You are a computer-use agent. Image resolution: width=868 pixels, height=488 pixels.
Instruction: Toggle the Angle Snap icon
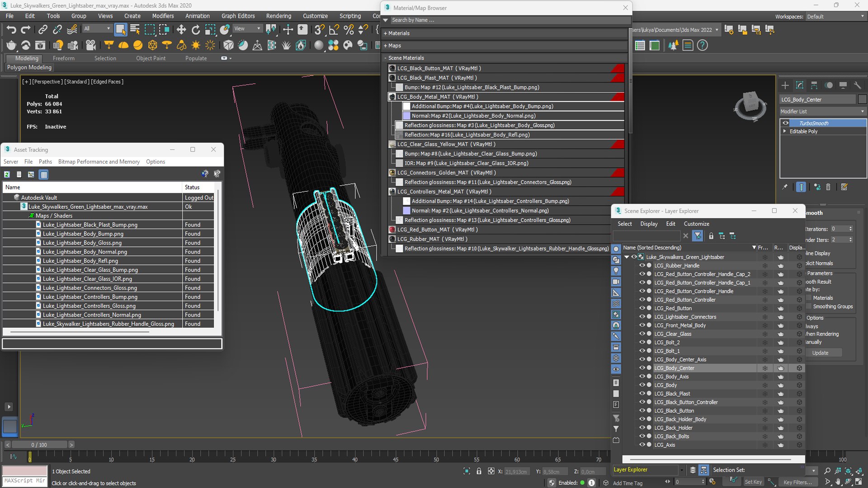tap(334, 30)
